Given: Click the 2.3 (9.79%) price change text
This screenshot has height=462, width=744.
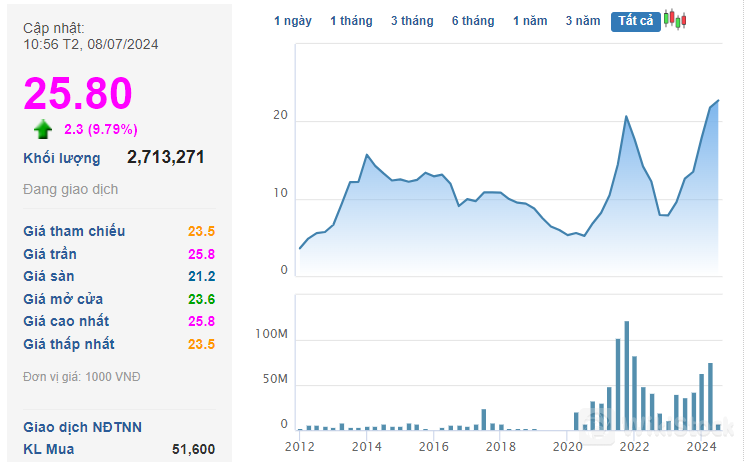Looking at the screenshot, I should pos(100,129).
